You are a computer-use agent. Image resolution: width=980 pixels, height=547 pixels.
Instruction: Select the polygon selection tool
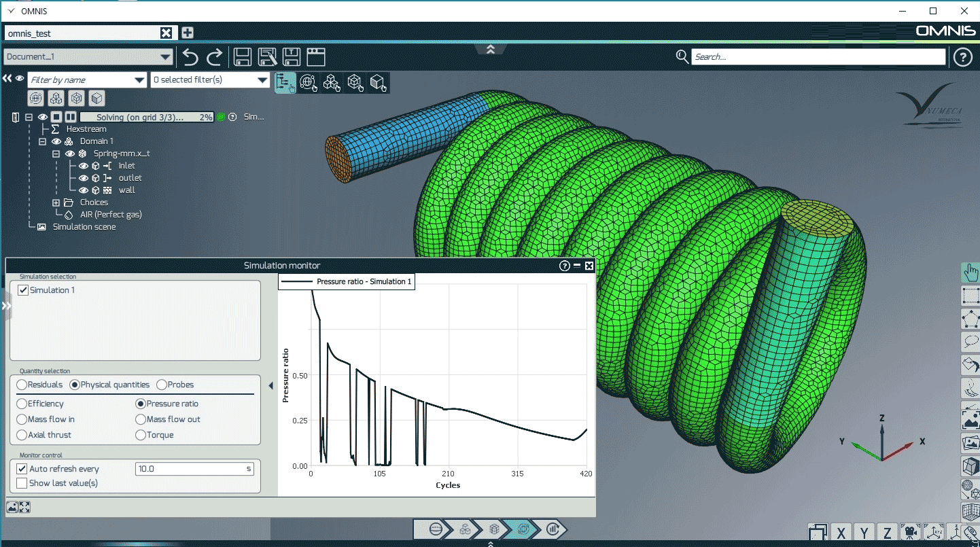[x=970, y=319]
